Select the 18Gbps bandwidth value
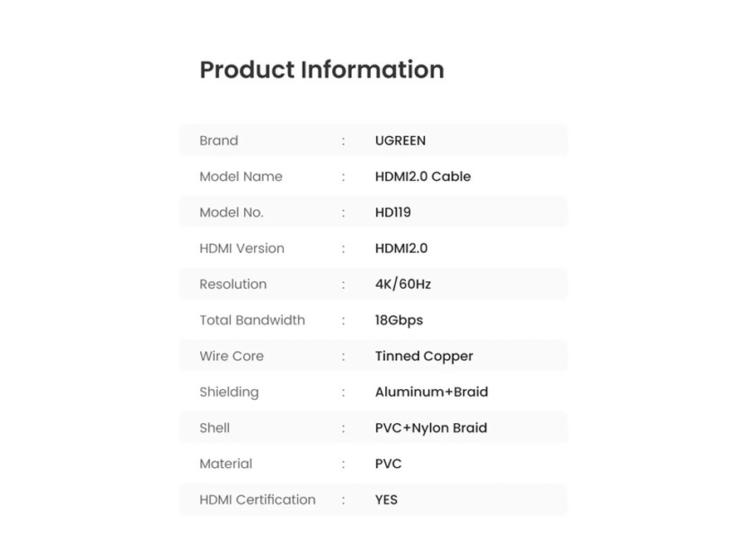This screenshot has height=560, width=747. coord(398,320)
